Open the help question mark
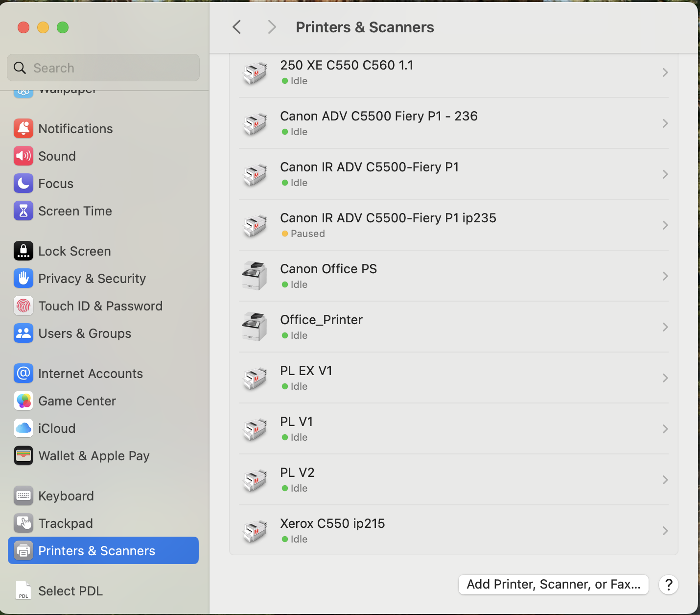This screenshot has width=700, height=615. 668,584
